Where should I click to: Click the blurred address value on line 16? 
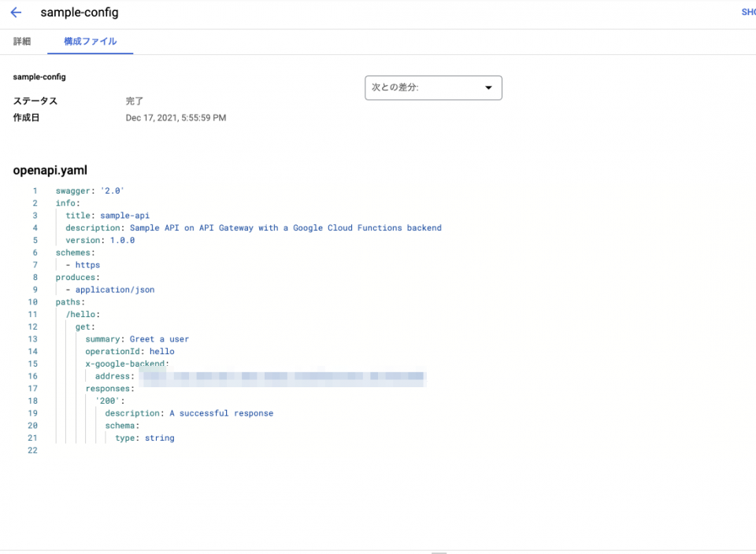coord(283,376)
